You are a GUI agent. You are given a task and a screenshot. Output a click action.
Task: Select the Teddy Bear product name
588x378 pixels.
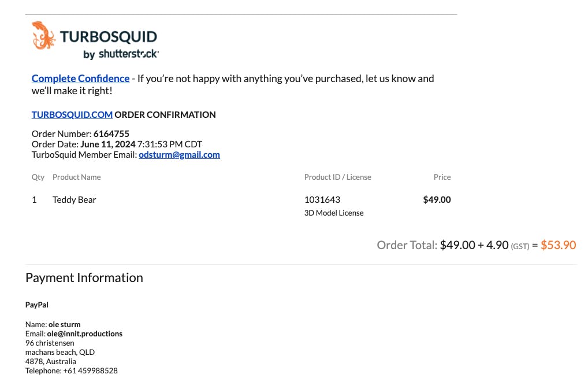(x=74, y=200)
